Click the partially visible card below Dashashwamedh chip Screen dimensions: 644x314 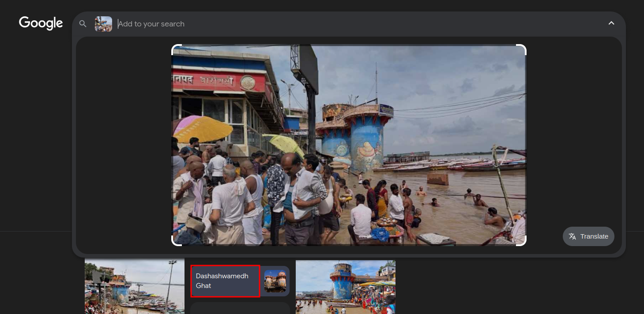click(x=240, y=308)
